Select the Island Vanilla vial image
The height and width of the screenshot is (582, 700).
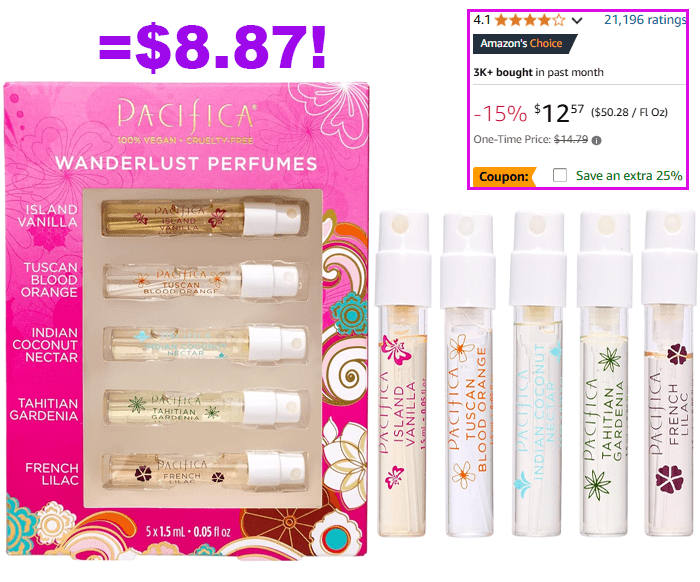tap(403, 374)
